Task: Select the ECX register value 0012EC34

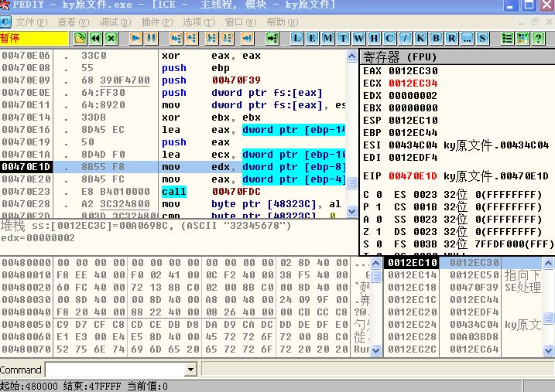Action: (413, 84)
